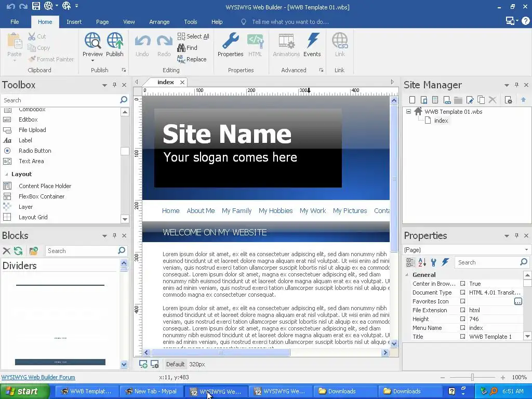This screenshot has height=399, width=532.
Task: Click the Save icon in quick access toolbar
Action: point(36,6)
